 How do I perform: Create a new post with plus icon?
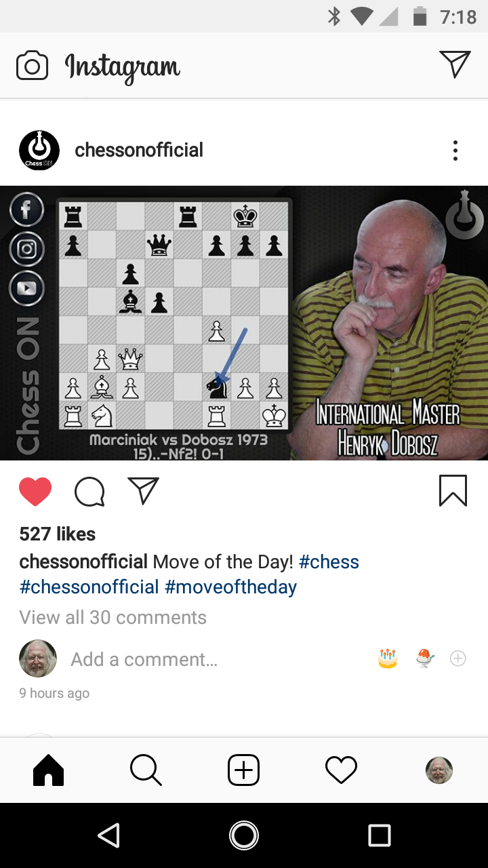(x=243, y=770)
